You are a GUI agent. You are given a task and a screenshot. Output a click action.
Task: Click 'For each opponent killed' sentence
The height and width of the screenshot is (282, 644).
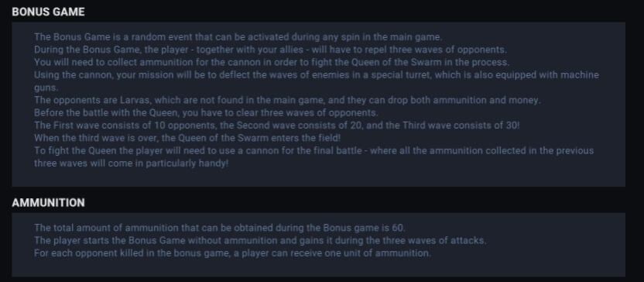[x=232, y=253]
